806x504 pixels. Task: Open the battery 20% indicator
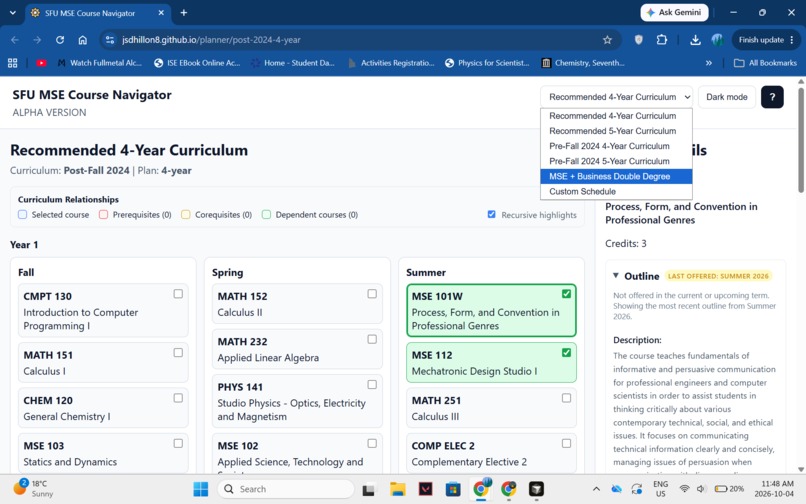(x=729, y=489)
